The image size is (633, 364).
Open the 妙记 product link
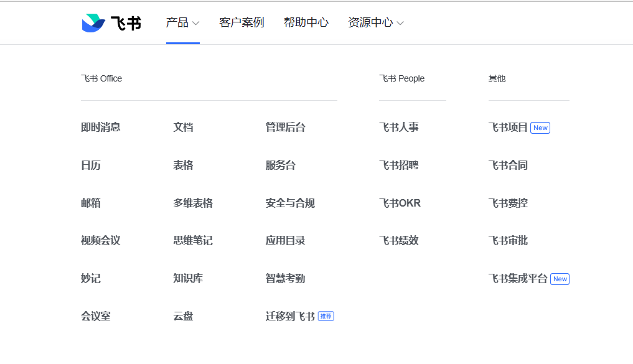[x=91, y=279]
